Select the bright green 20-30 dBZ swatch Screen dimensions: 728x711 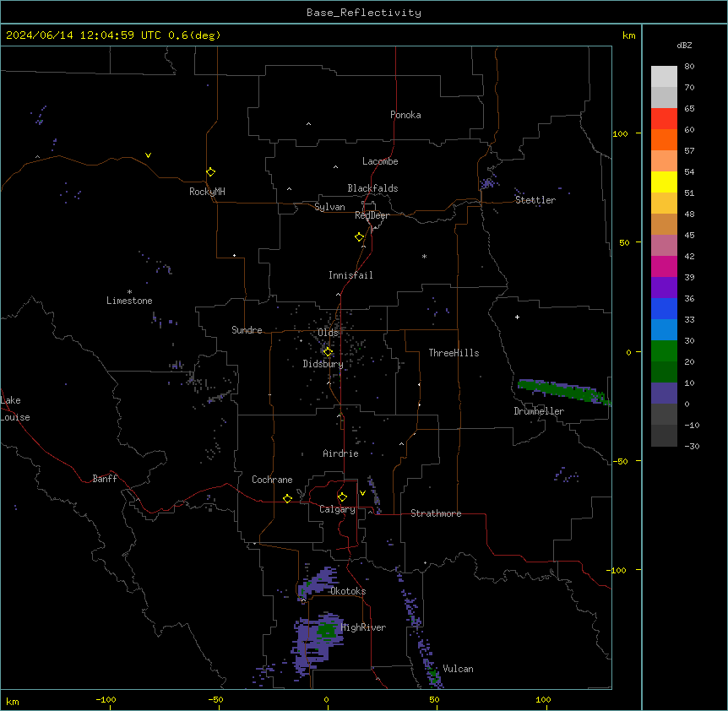[x=664, y=351]
